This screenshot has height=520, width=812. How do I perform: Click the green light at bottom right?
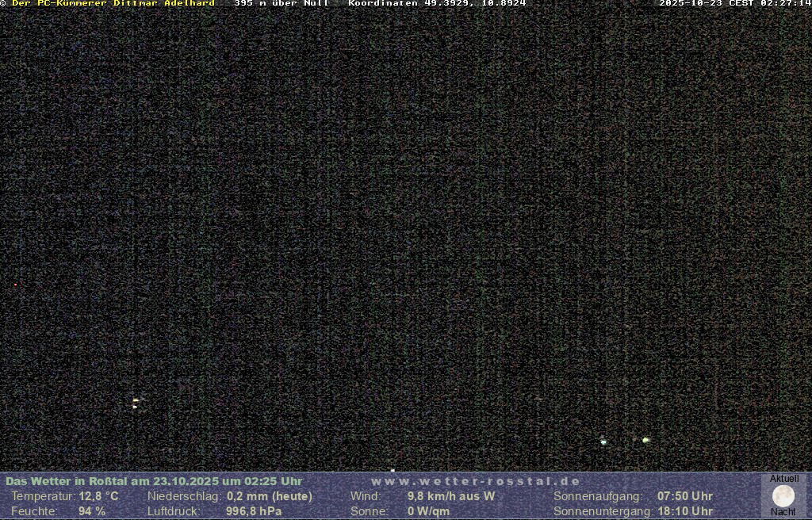[x=645, y=440]
